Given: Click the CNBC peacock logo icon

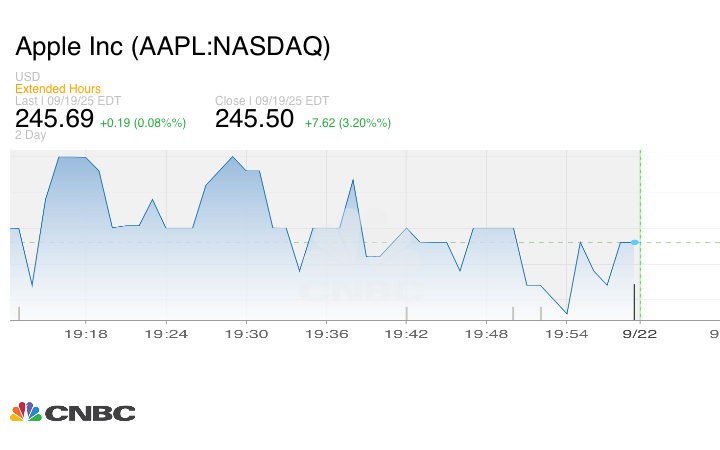Looking at the screenshot, I should pos(25,412).
